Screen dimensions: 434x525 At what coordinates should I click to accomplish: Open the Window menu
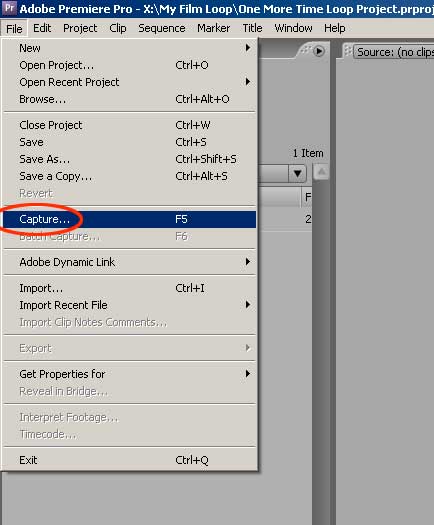click(293, 28)
